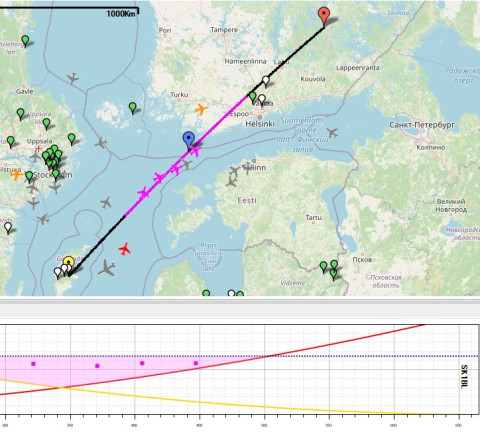Select the white pin near Lahti
The image size is (480, 432).
click(x=266, y=81)
